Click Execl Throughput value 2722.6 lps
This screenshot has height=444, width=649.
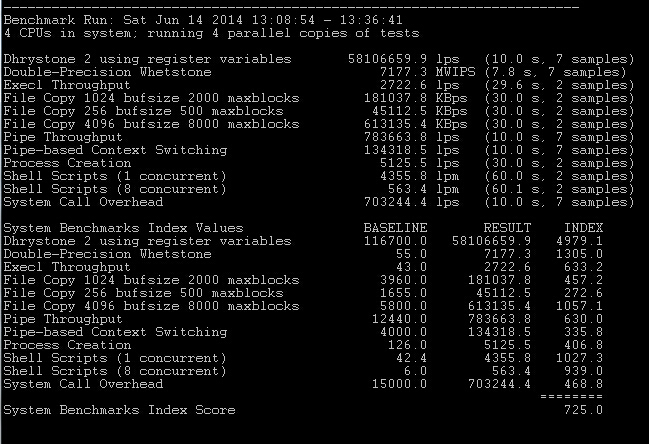point(420,85)
